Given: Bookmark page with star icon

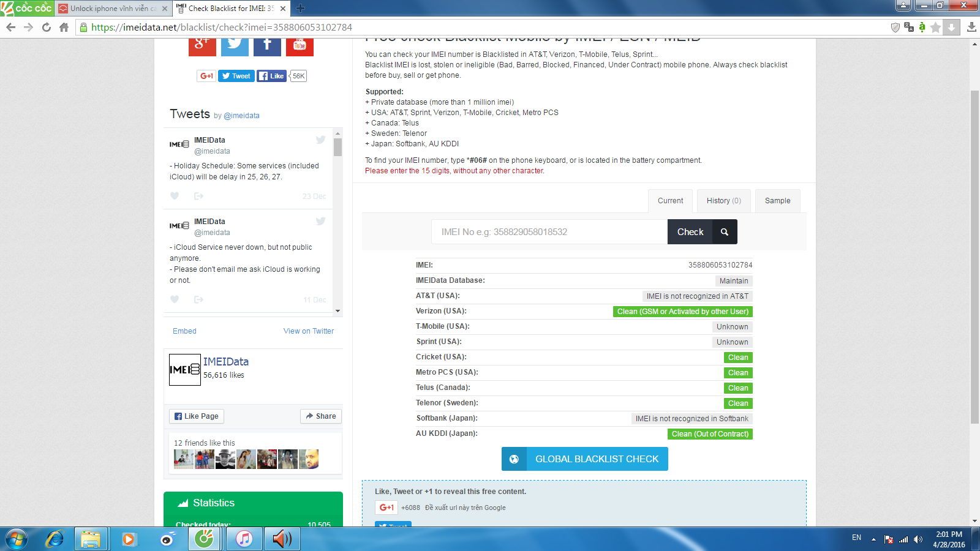Looking at the screenshot, I should pos(935,27).
